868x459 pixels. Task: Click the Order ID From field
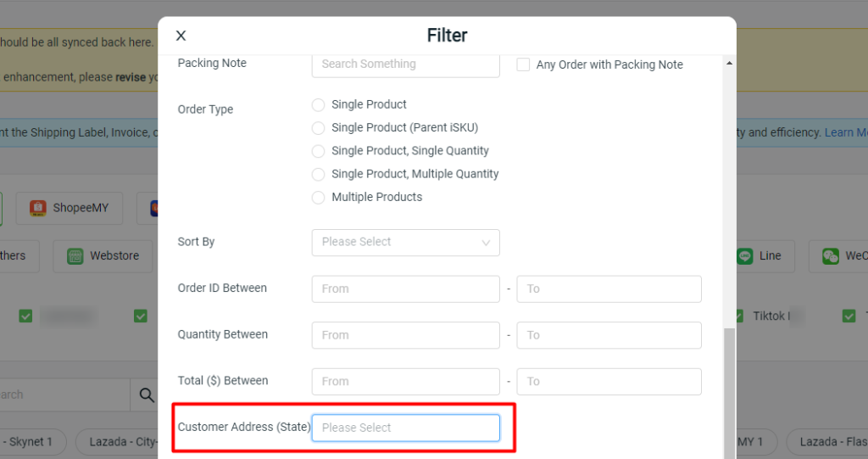(406, 288)
